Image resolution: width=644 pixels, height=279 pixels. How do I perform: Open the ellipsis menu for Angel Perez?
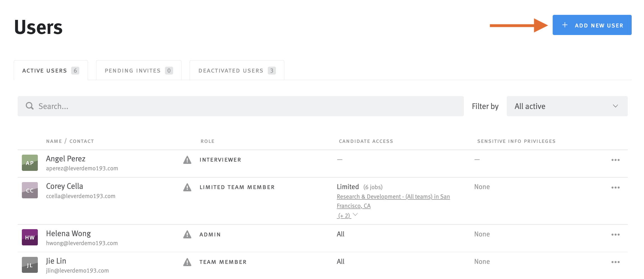point(615,160)
